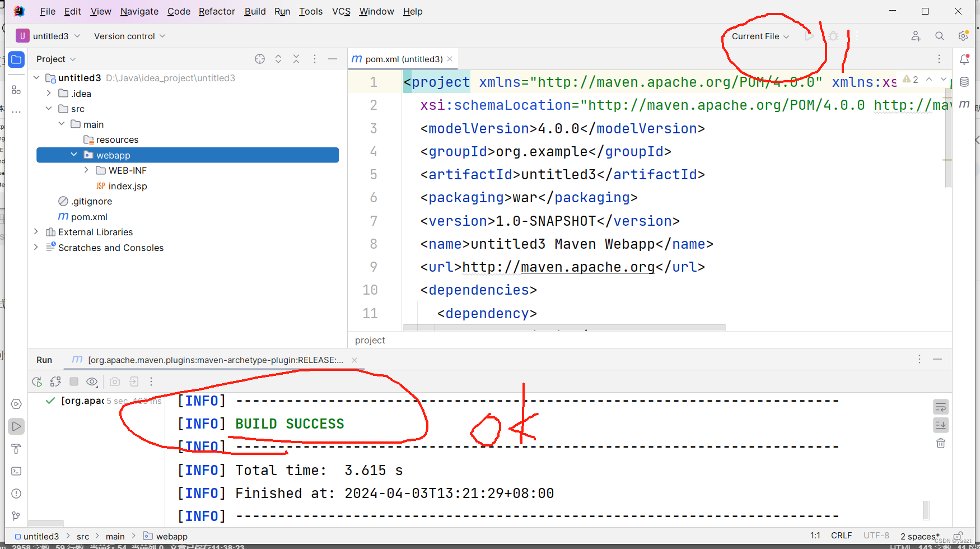Screen dimensions: 980x549
Task: Open Git tool window
Action: (x=16, y=516)
